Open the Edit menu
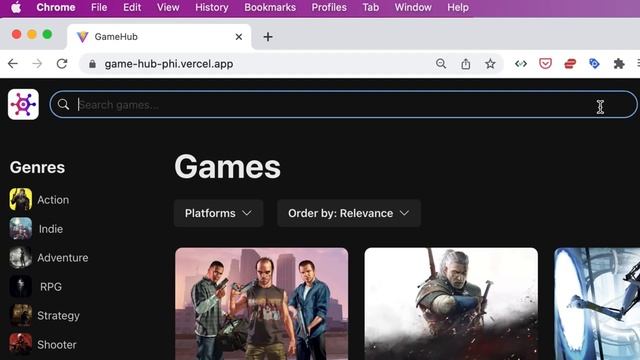640x360 pixels. pyautogui.click(x=132, y=7)
